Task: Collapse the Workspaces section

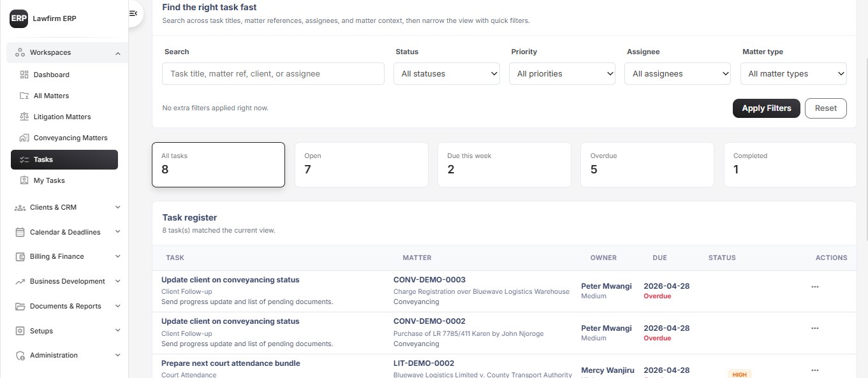Action: (x=117, y=53)
